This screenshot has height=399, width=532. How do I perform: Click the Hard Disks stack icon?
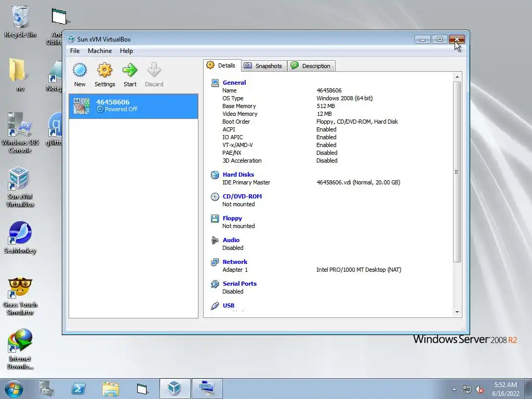(x=215, y=175)
